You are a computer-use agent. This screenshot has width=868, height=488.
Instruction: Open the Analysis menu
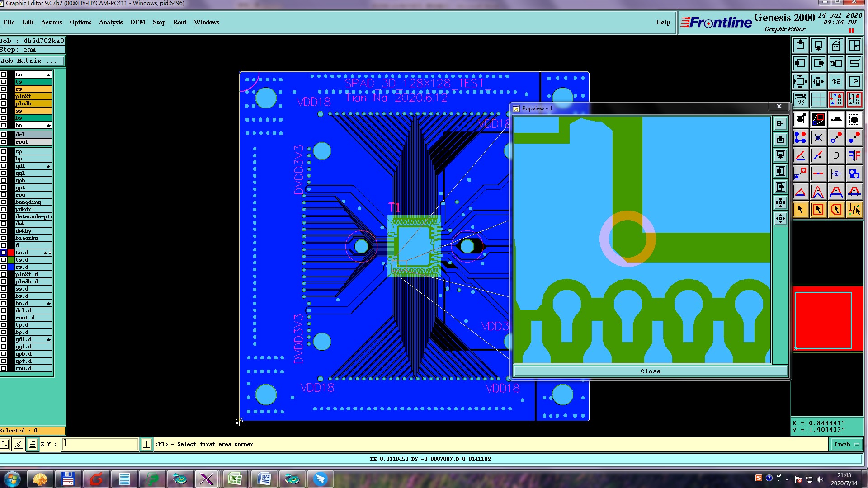point(110,22)
